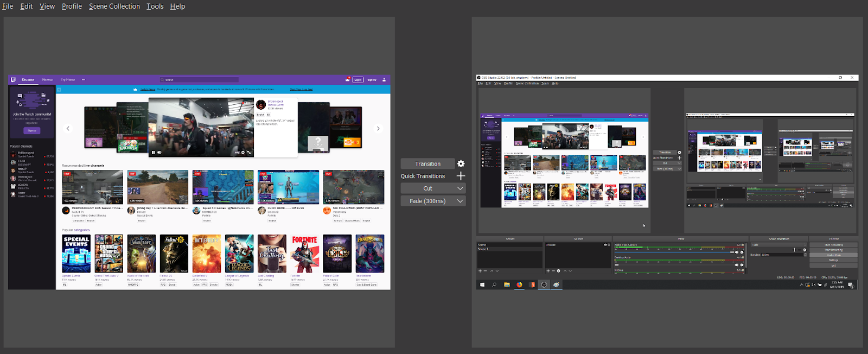
Task: Open the View menu
Action: pyautogui.click(x=47, y=6)
